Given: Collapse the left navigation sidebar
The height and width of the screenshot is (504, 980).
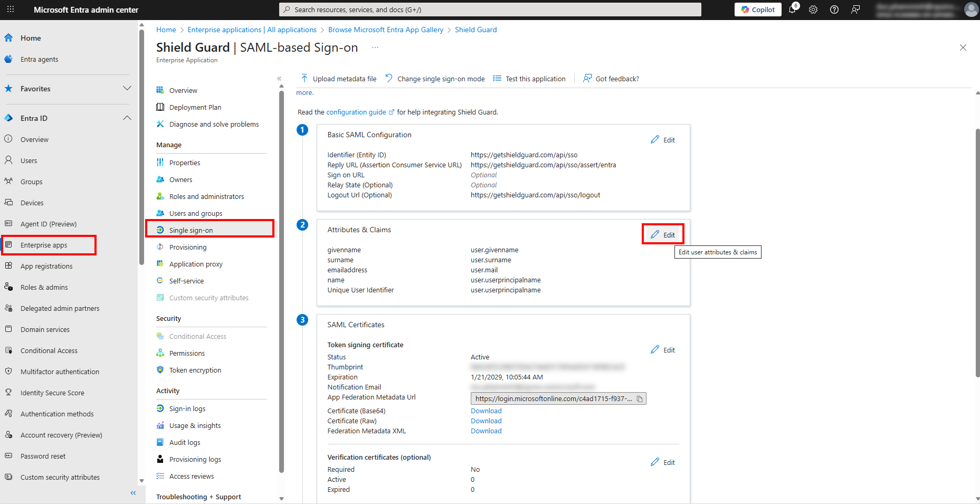Looking at the screenshot, I should pos(133,493).
